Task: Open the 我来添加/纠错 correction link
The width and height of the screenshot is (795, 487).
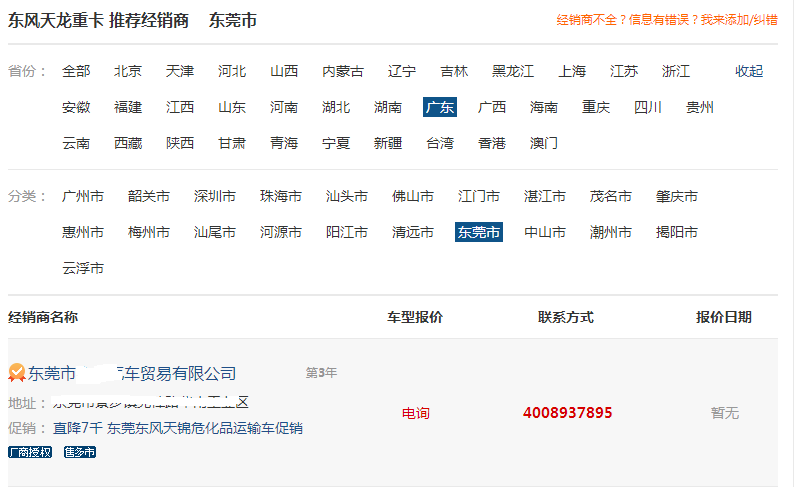Action: point(738,20)
